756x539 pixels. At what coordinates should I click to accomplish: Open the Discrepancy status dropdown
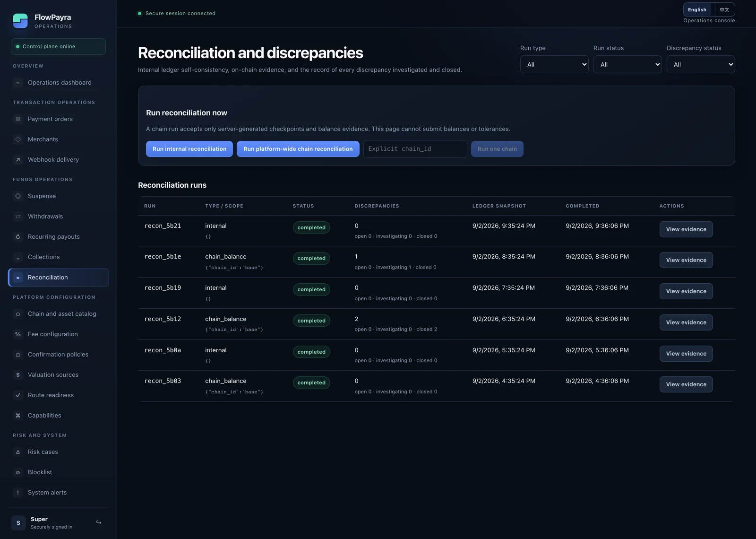point(701,64)
